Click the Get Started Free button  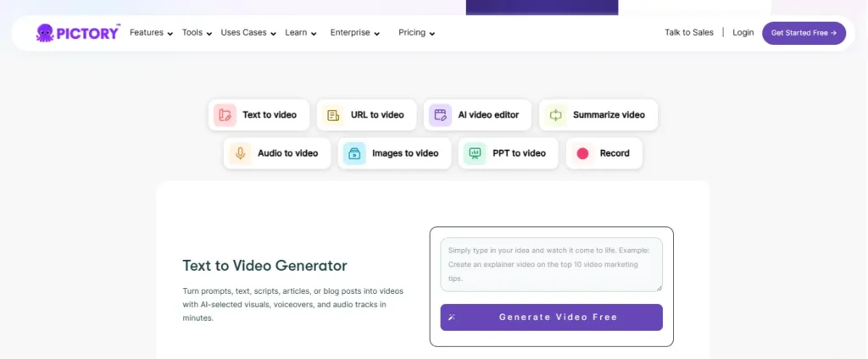[804, 33]
